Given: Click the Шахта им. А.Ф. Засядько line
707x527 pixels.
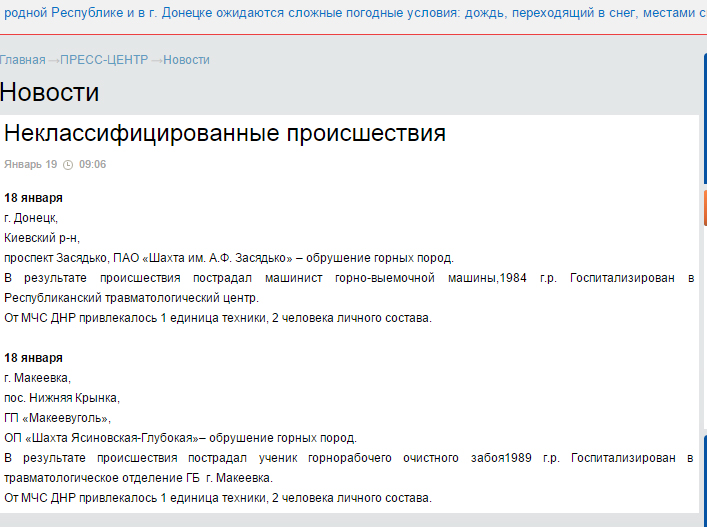Looking at the screenshot, I should (228, 258).
